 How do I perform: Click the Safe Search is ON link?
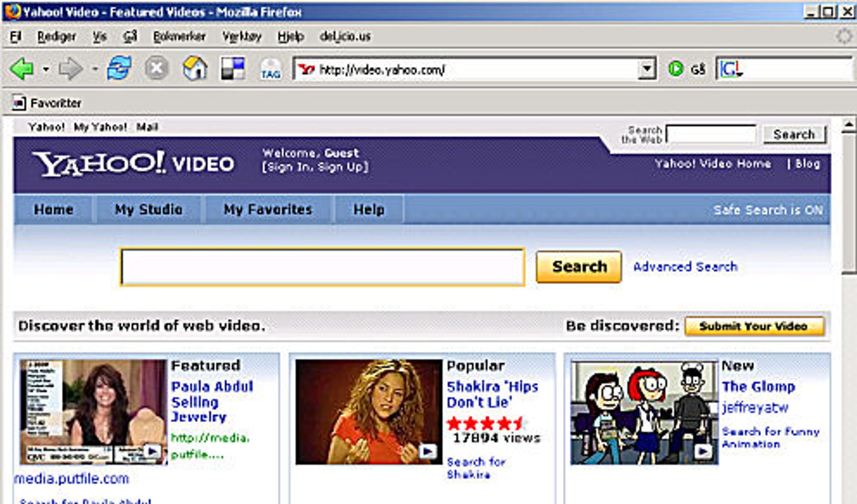768,210
